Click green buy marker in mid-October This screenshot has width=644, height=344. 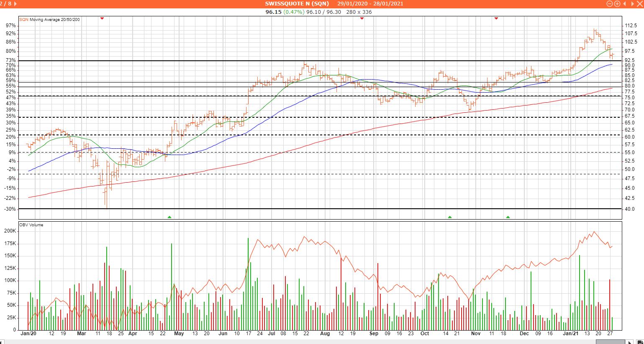[450, 217]
